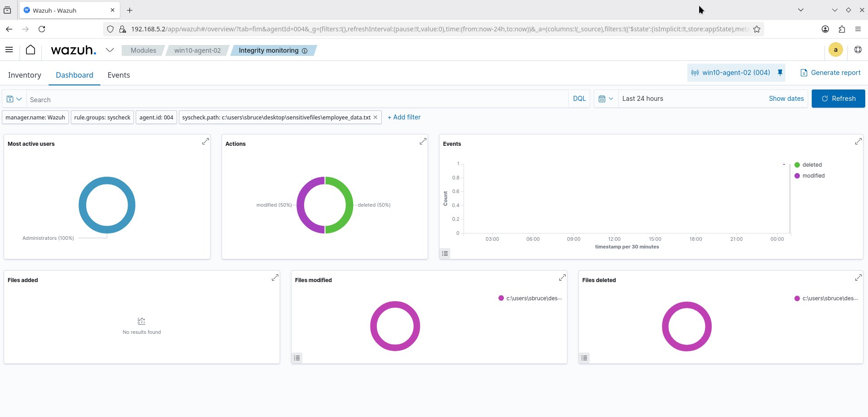Viewport: 868px width, 417px height.
Task: Maximize the Files modified panel
Action: pyautogui.click(x=562, y=277)
